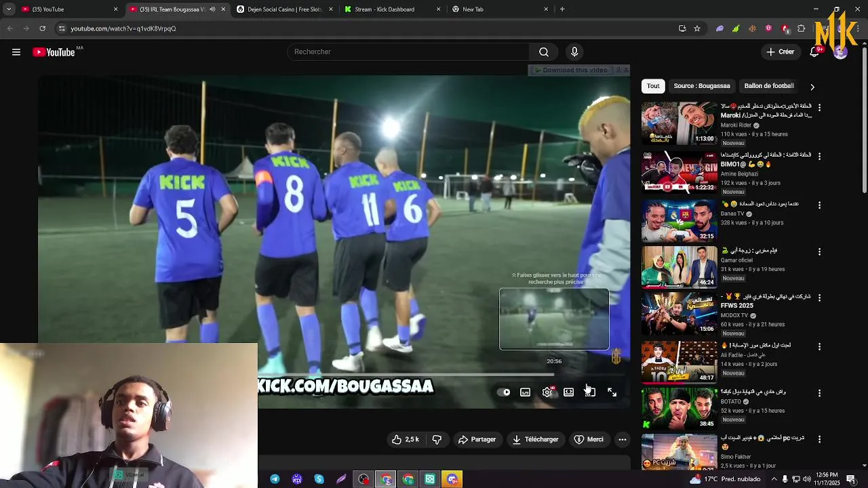Screen dimensions: 868x488
Task: Open the YouTube guide hamburger menu
Action: pos(16,52)
